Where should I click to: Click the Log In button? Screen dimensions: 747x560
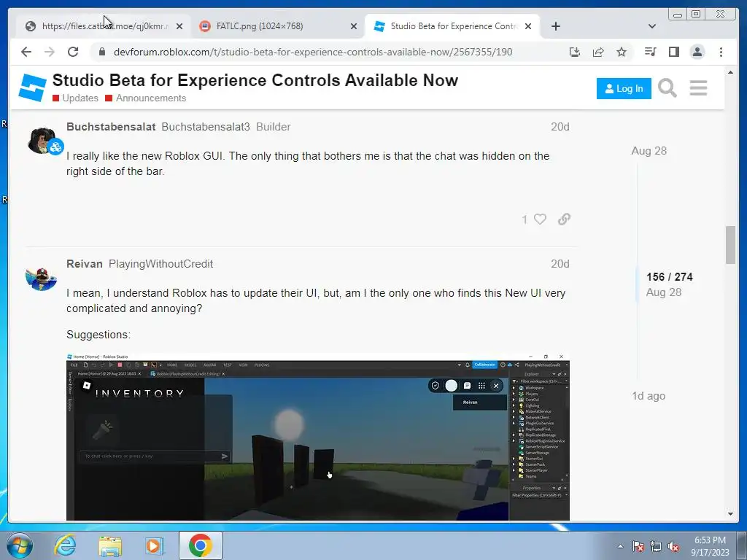(624, 88)
